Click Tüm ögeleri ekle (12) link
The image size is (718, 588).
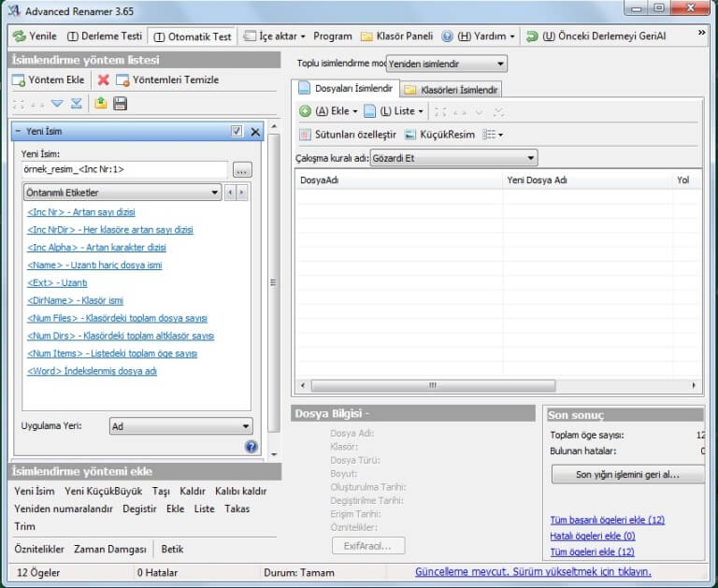click(592, 552)
